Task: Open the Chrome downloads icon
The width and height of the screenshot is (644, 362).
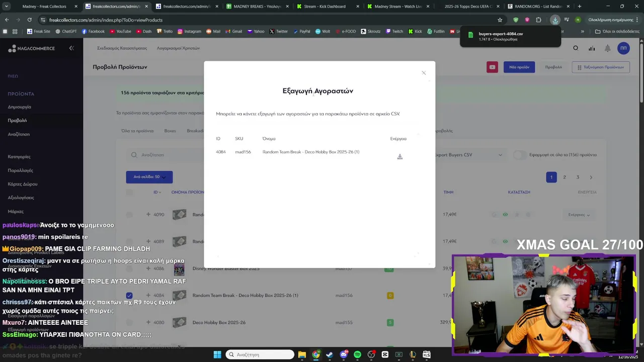Action: [555, 20]
